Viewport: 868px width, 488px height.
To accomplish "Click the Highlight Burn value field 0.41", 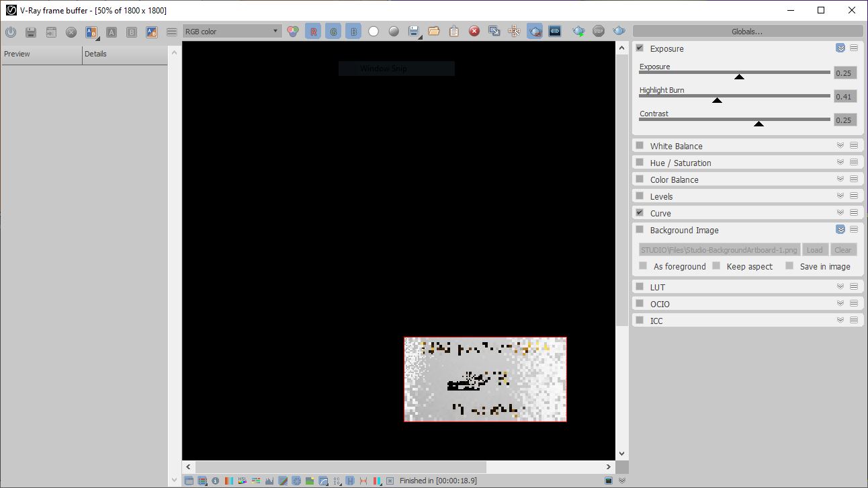I will click(x=845, y=97).
